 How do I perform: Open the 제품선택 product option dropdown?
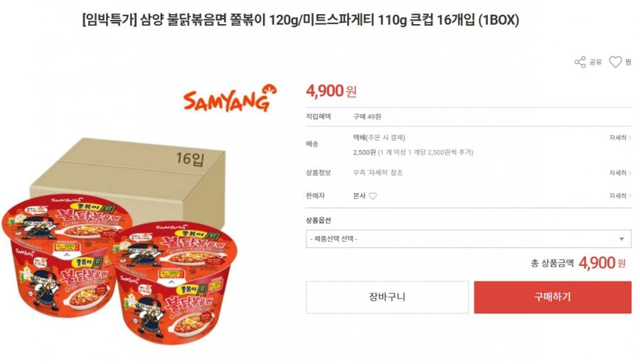468,239
